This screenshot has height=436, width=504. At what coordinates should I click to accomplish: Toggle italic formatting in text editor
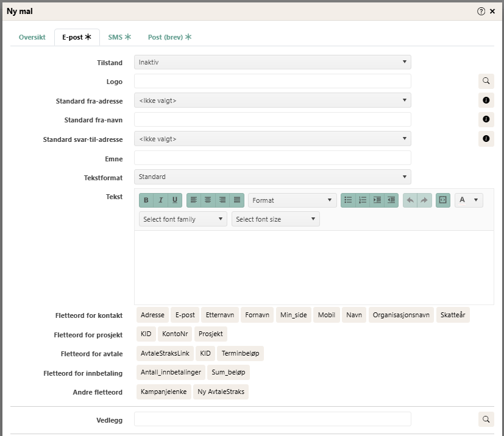(161, 200)
